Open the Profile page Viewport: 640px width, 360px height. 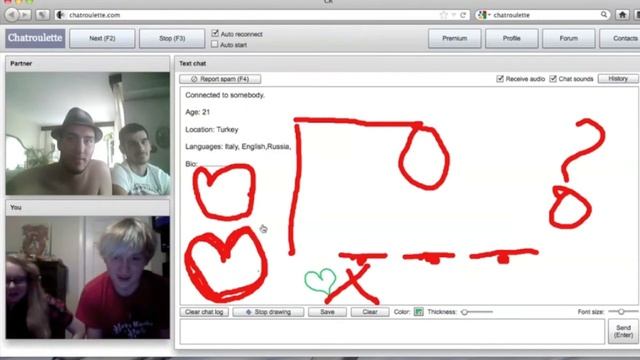click(x=511, y=38)
